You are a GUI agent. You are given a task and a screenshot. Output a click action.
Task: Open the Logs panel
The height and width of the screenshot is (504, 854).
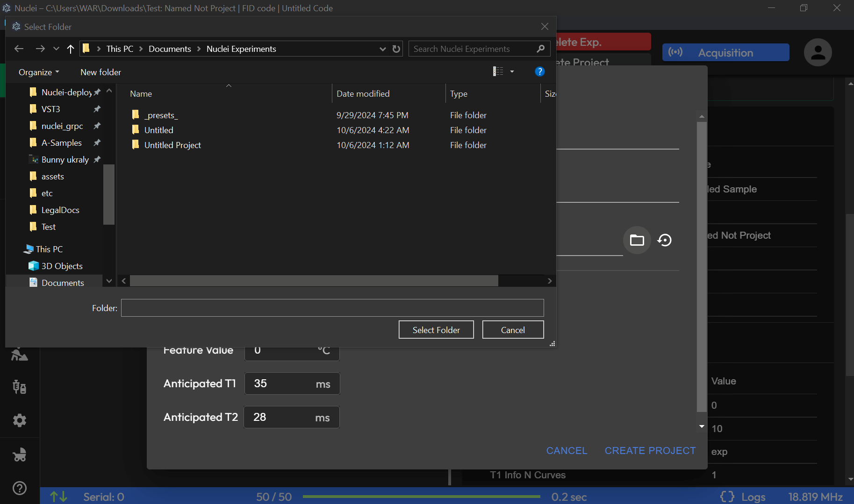pos(743,497)
